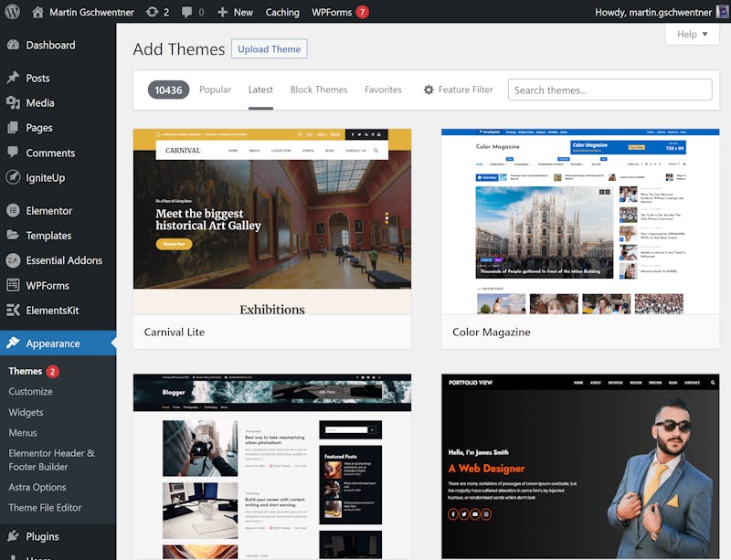Click the Media library icon
The height and width of the screenshot is (560, 731).
click(13, 102)
